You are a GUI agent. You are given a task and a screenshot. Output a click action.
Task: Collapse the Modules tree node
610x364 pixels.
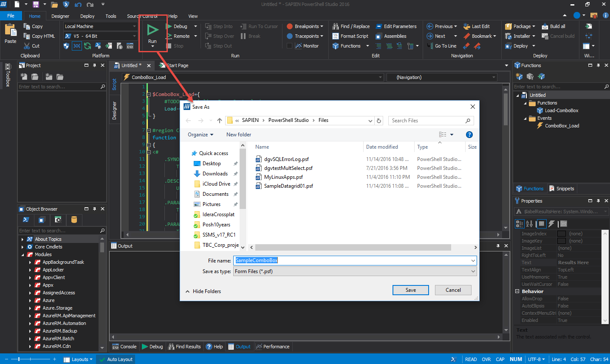tap(23, 254)
